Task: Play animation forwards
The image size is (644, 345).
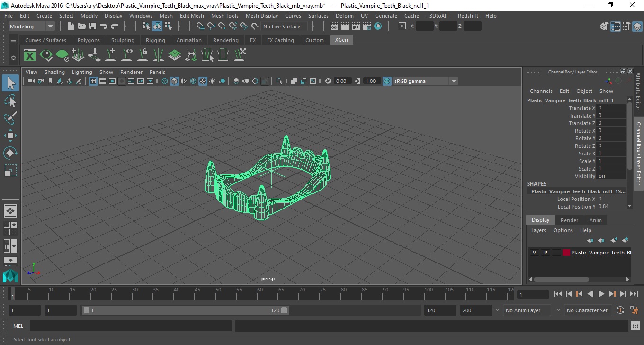Action: point(601,294)
